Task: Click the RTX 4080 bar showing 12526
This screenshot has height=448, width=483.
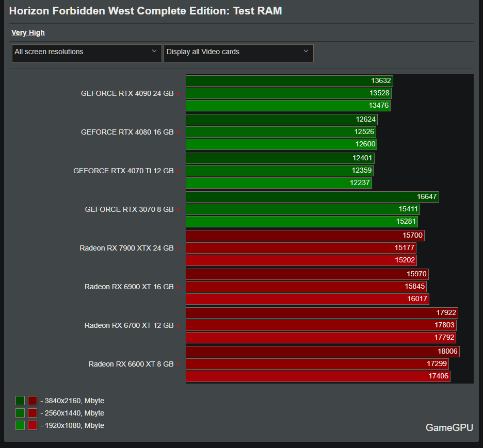Action: pyautogui.click(x=281, y=131)
